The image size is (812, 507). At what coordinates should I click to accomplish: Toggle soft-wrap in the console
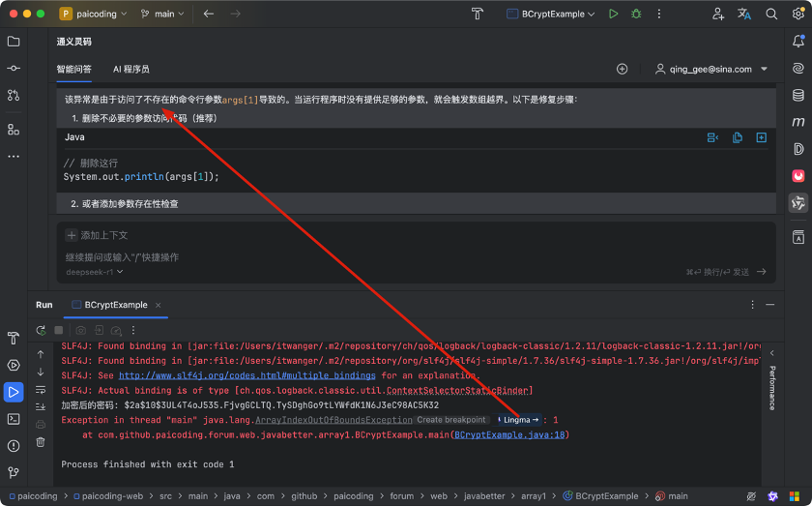click(x=41, y=390)
